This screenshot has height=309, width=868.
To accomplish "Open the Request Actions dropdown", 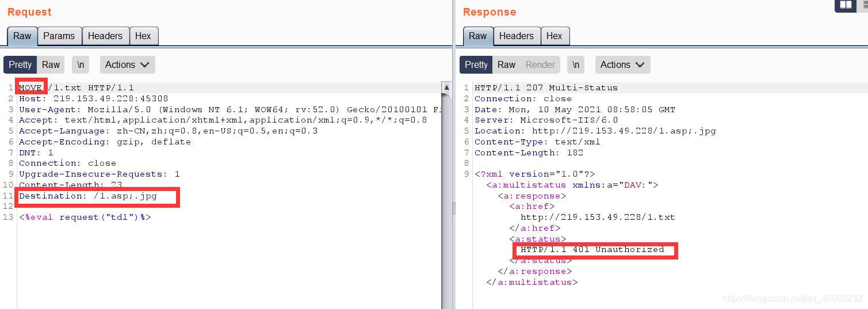I will (x=127, y=64).
